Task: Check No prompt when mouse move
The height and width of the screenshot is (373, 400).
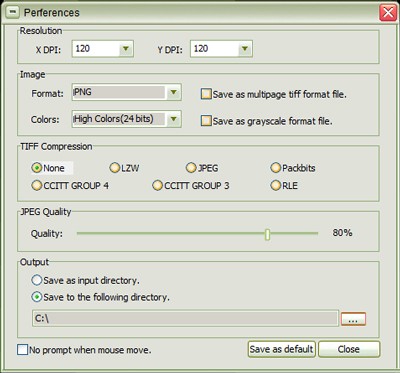Action: tap(22, 350)
